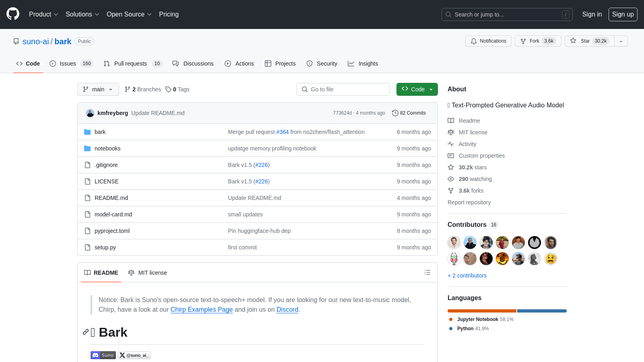
Task: Expand the Product menu
Action: coord(43,14)
